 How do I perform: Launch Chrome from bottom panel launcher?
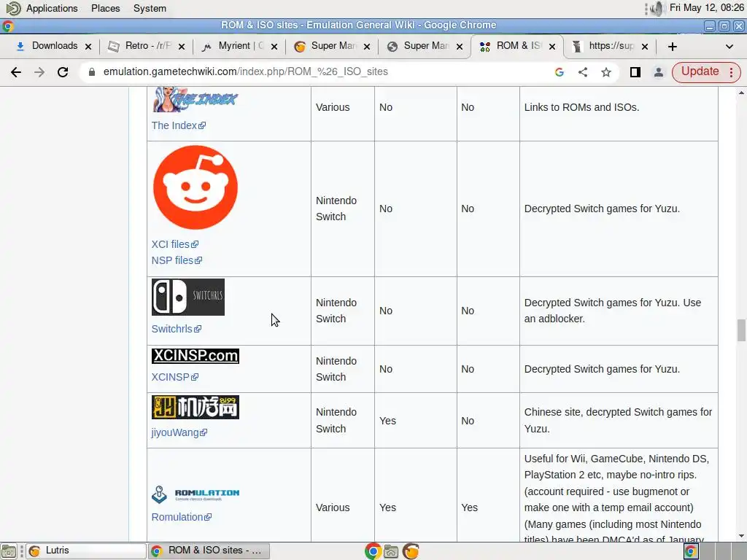(373, 551)
